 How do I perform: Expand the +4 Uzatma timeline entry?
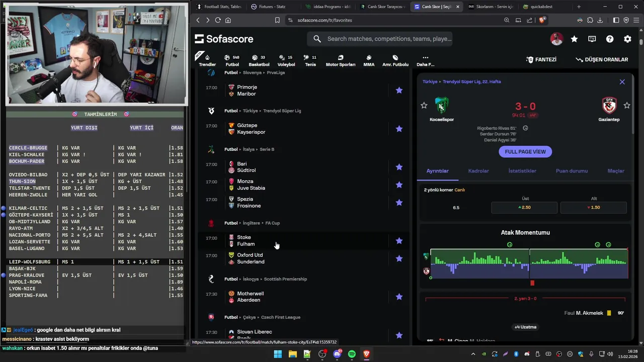coord(525,327)
